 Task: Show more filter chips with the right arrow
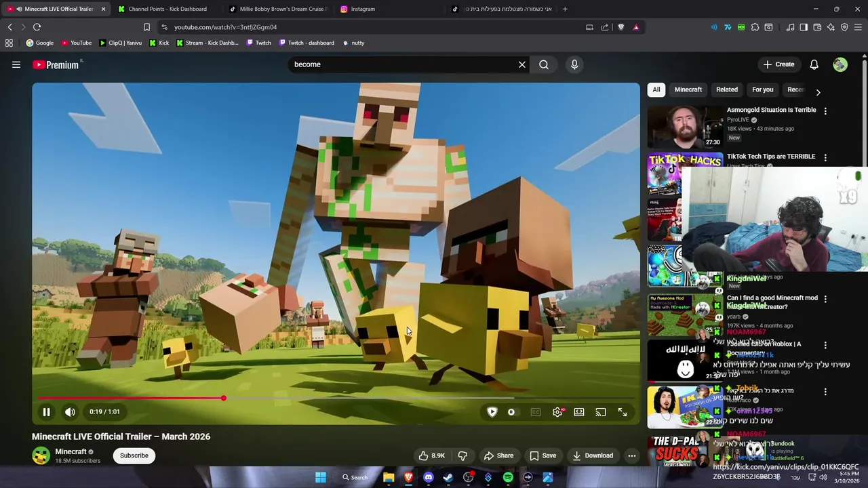point(818,91)
